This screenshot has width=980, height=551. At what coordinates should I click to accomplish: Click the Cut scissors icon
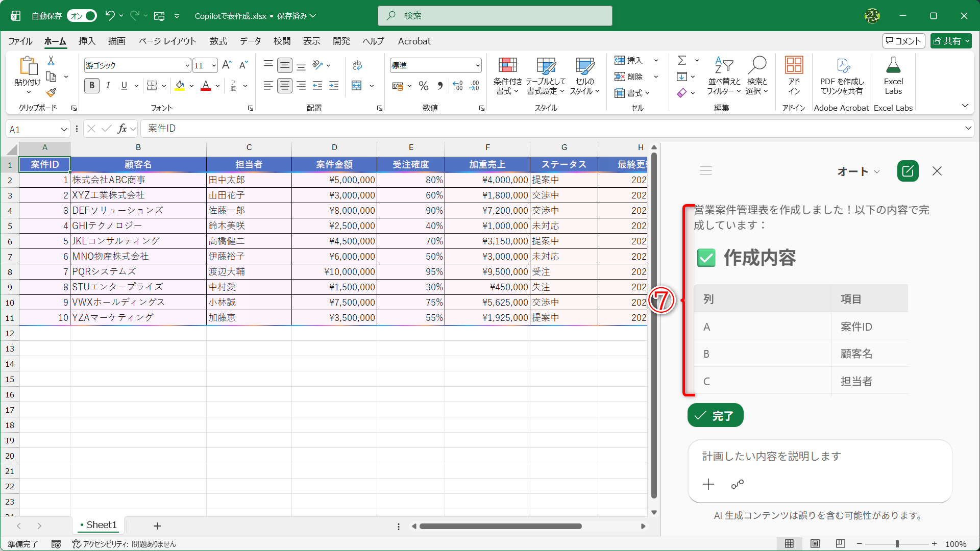click(51, 61)
